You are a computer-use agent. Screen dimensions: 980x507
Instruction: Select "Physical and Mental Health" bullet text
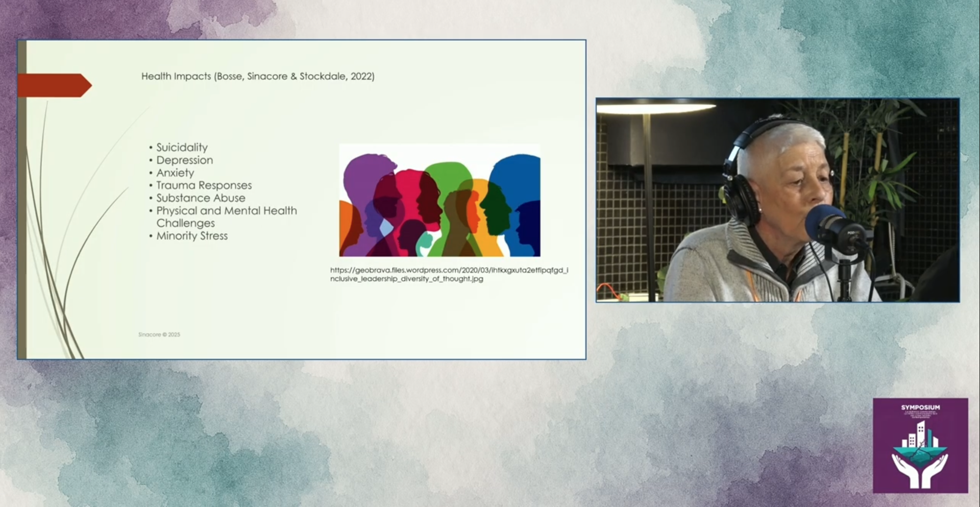[226, 211]
